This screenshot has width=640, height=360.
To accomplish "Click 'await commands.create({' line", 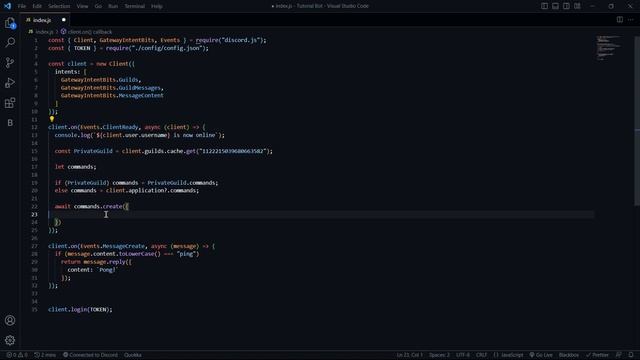I will click(x=92, y=207).
